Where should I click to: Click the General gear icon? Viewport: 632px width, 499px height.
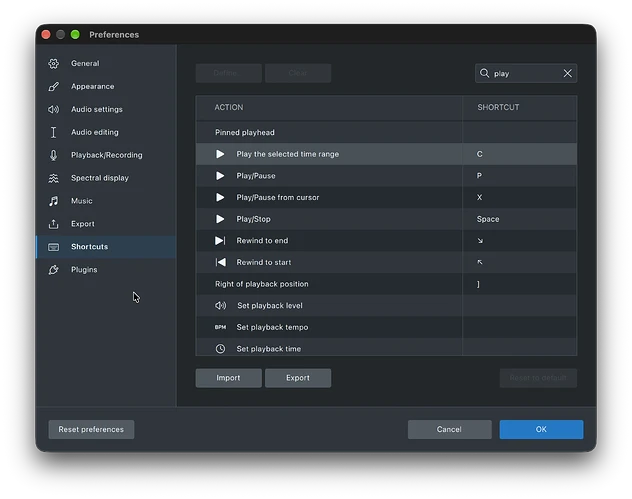[54, 63]
